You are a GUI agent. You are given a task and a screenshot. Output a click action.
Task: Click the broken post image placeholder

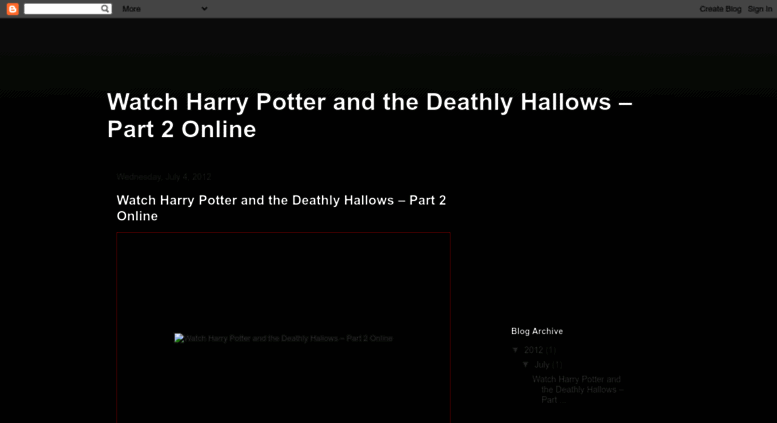coord(283,338)
